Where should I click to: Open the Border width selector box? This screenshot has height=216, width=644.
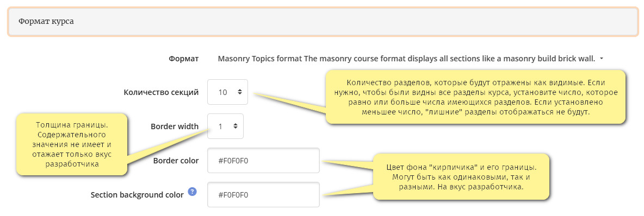tap(226, 126)
